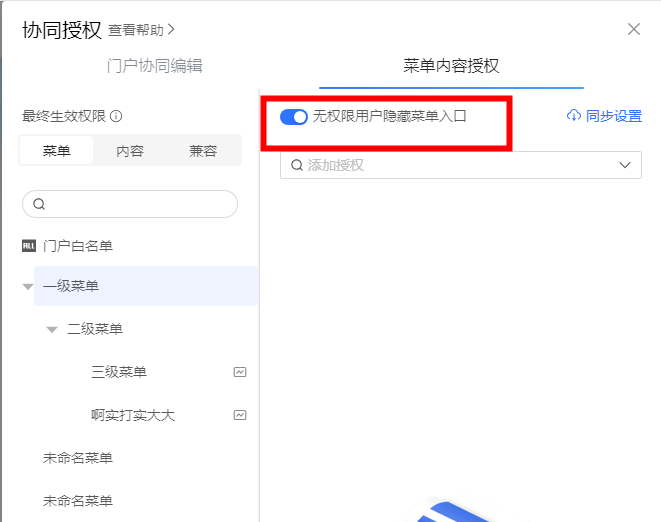
Task: Click the chart icon next to 啊实打实大大
Action: [x=240, y=414]
